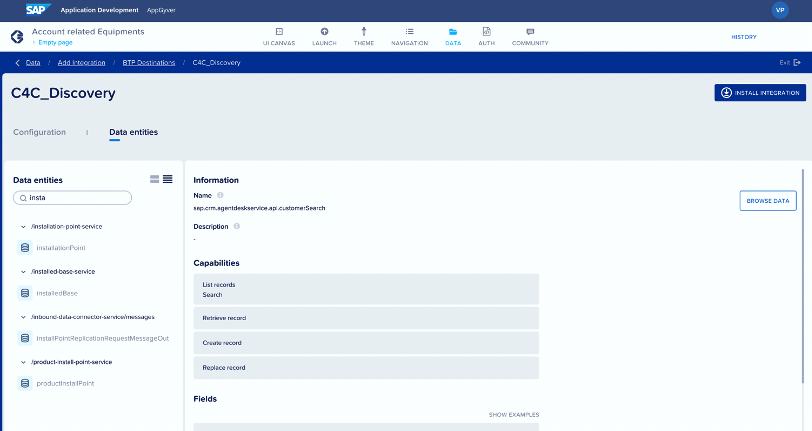Click the Exit button
The width and height of the screenshot is (812, 431).
click(x=790, y=63)
